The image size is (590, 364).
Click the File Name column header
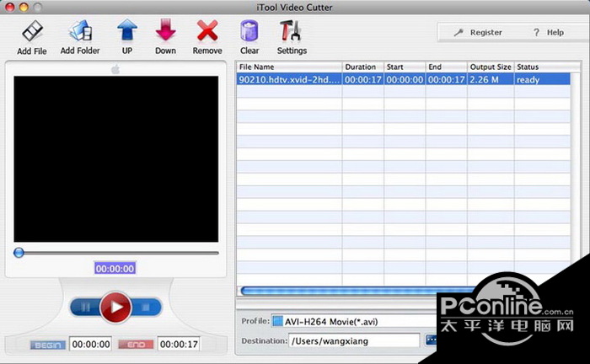coord(288,67)
